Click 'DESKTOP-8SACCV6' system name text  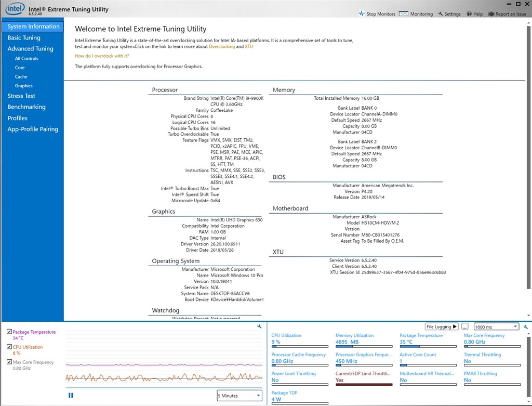(x=230, y=293)
